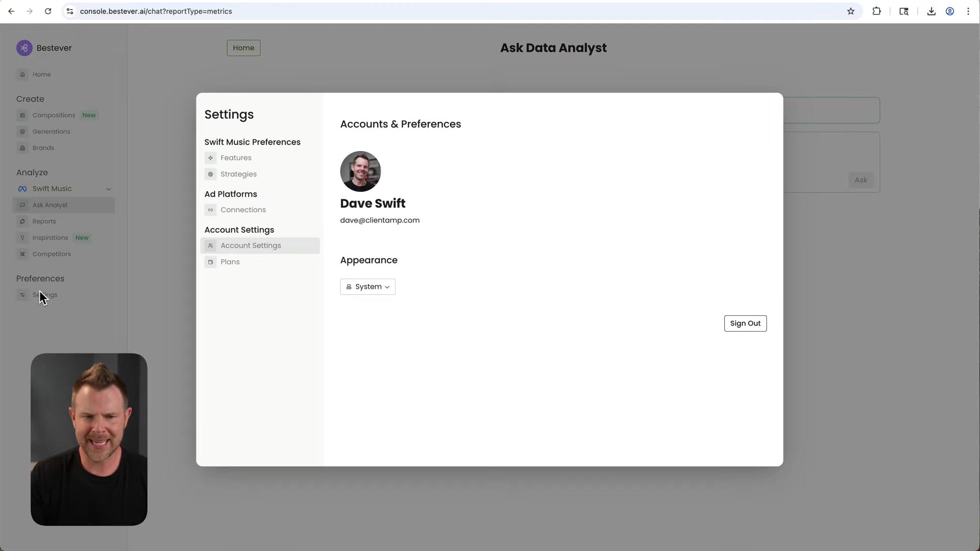
Task: Expand the Swift Music account chevron
Action: 108,189
